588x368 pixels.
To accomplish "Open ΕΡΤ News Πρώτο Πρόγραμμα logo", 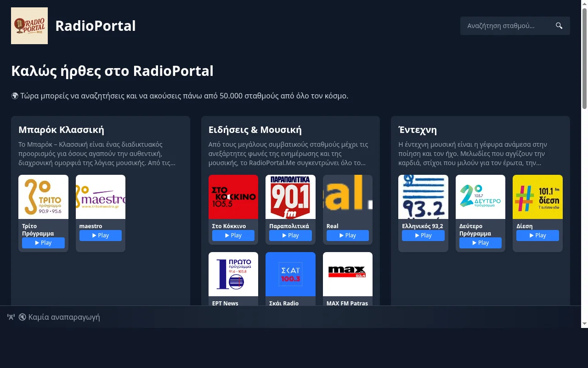I will (233, 274).
